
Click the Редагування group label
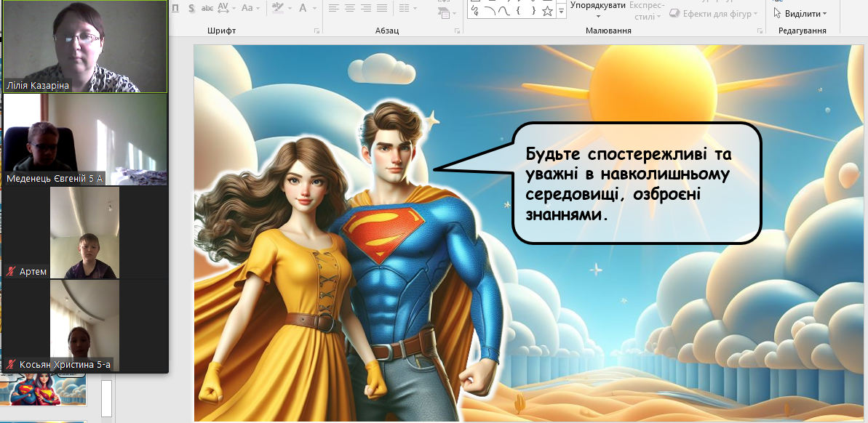[802, 31]
